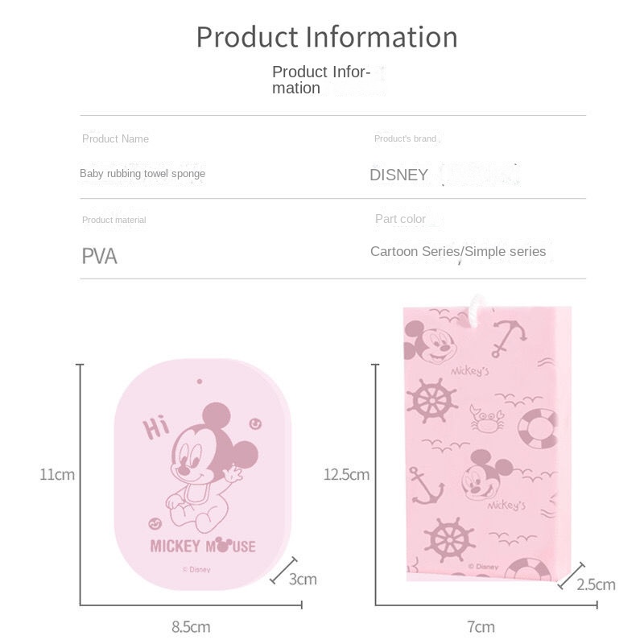
Task: Click the "11cm" height dimension label
Action: pos(57,474)
